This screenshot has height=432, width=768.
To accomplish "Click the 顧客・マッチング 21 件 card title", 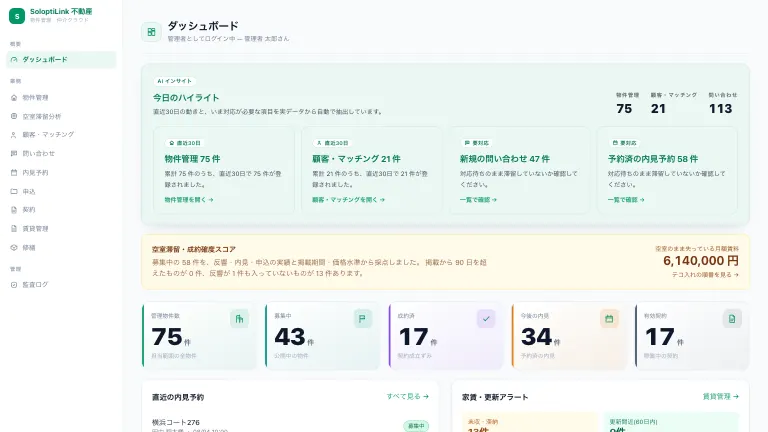I will pos(356,159).
